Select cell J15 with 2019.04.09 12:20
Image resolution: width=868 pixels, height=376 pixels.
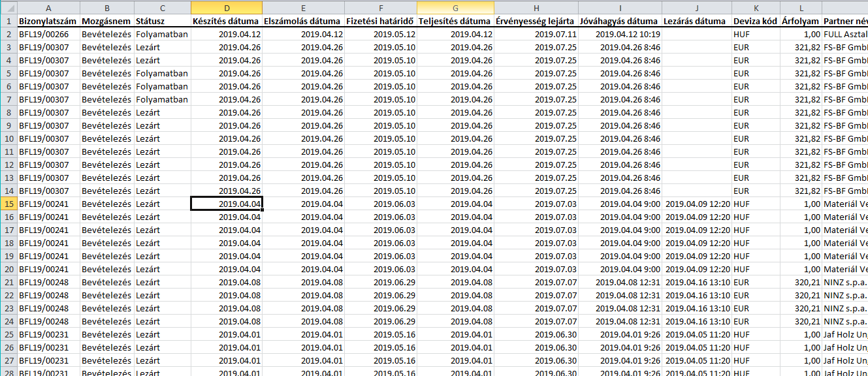pyautogui.click(x=697, y=204)
